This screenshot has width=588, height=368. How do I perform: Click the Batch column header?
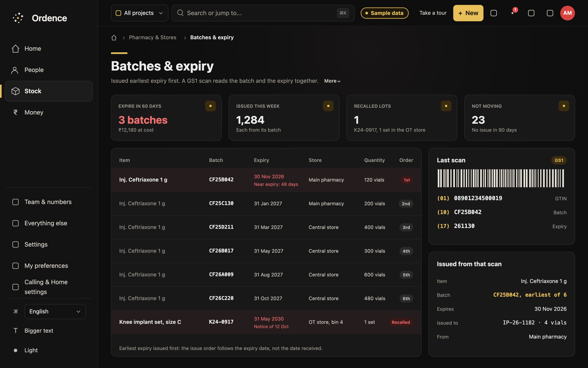pyautogui.click(x=216, y=160)
